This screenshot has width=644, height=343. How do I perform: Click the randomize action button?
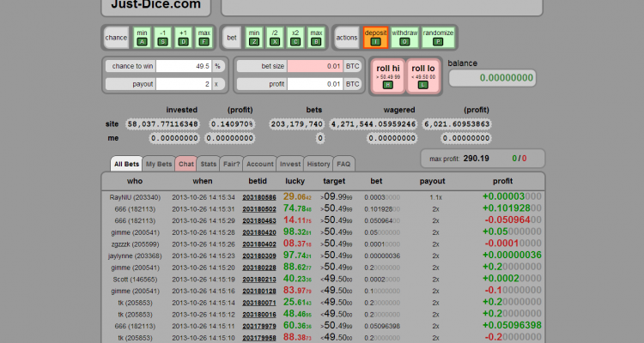(438, 38)
